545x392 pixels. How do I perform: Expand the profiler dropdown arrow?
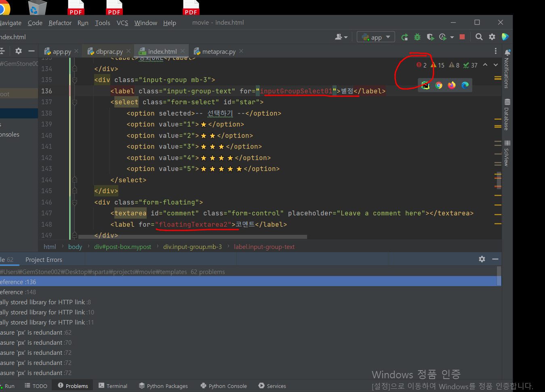(x=452, y=37)
